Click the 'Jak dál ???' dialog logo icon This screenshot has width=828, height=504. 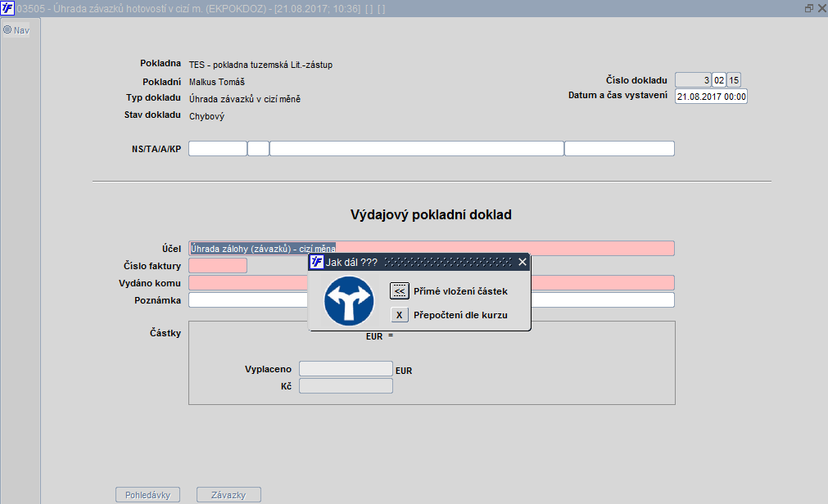tap(316, 262)
